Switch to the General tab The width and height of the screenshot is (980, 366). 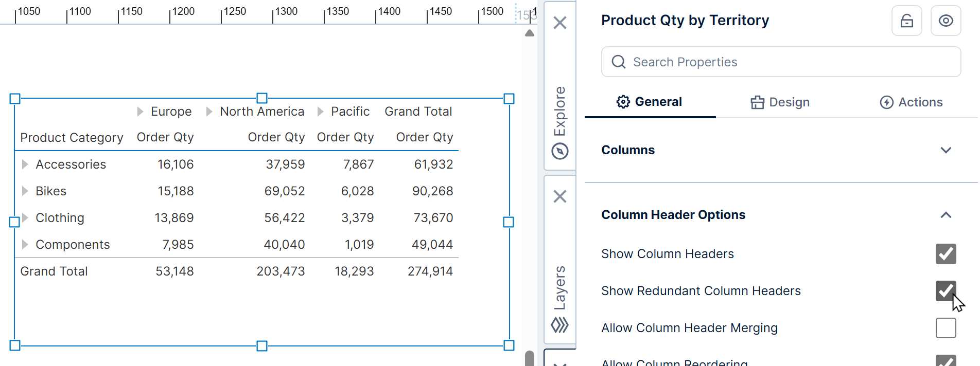(x=650, y=102)
